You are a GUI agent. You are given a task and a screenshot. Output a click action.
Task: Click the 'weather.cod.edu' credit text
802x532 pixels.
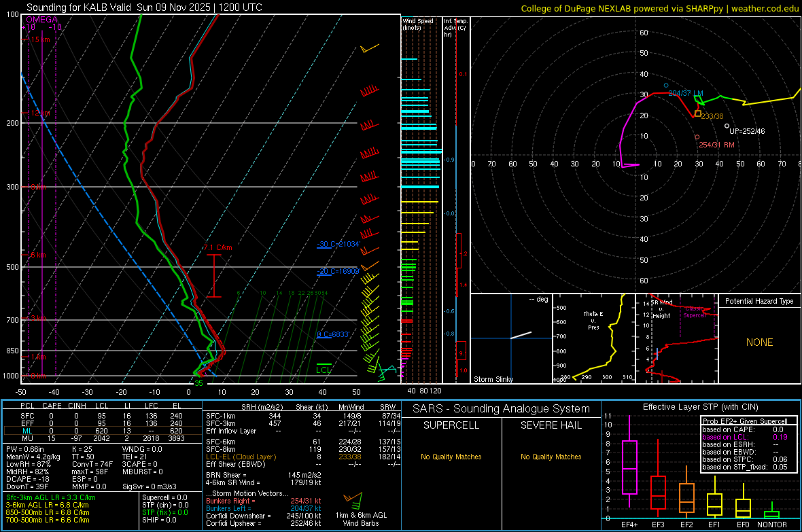click(x=765, y=8)
